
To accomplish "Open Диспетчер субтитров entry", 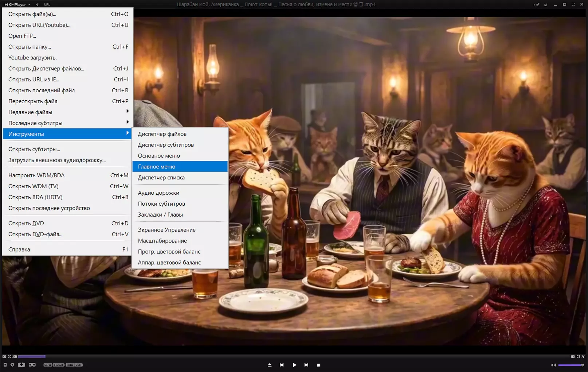I will coord(180,145).
